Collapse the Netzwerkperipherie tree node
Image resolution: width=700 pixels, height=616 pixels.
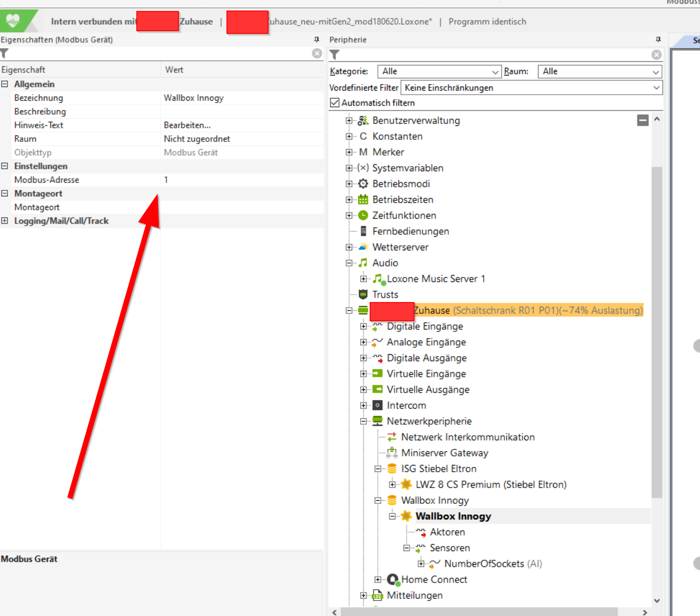coord(363,421)
